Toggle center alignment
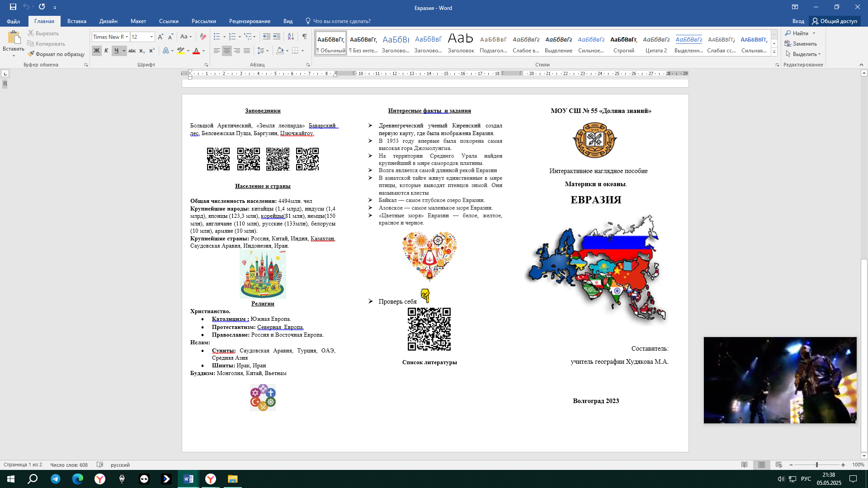The image size is (868, 488). (x=227, y=51)
